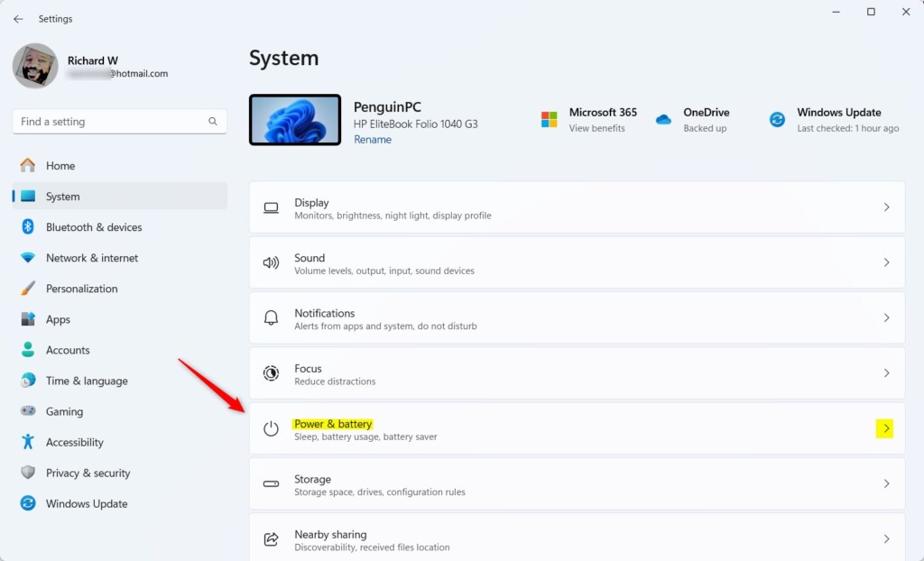924x561 pixels.
Task: Open Apps settings section
Action: point(120,318)
